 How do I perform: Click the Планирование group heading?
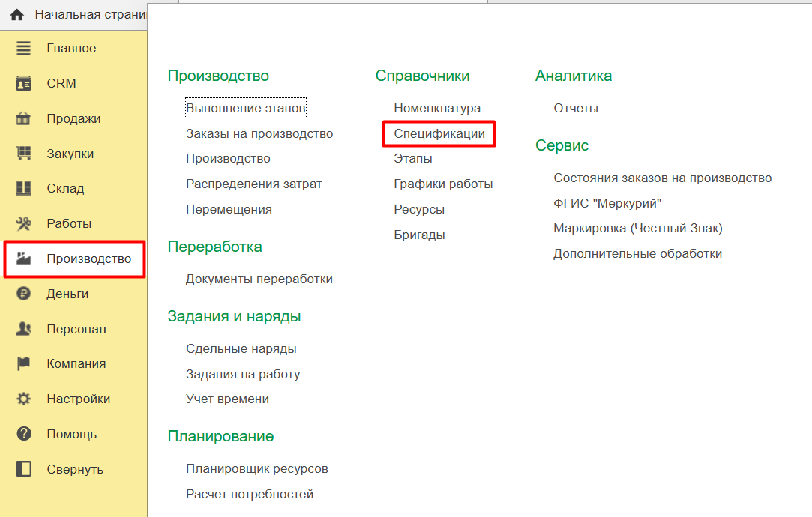click(220, 436)
